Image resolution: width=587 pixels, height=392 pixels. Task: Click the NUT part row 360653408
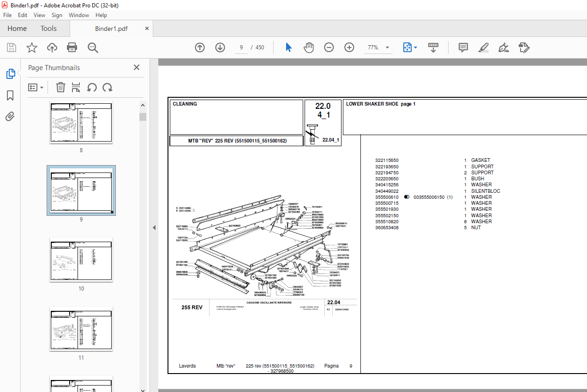[428, 227]
